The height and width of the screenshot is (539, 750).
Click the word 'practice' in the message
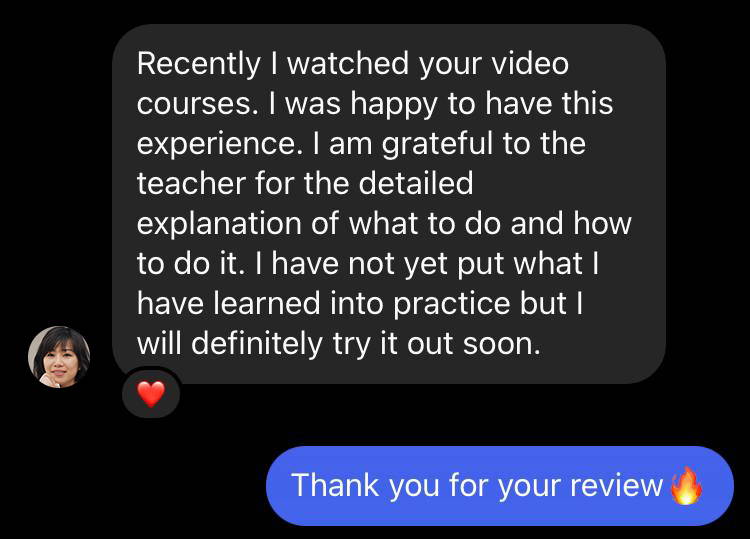[452, 304]
